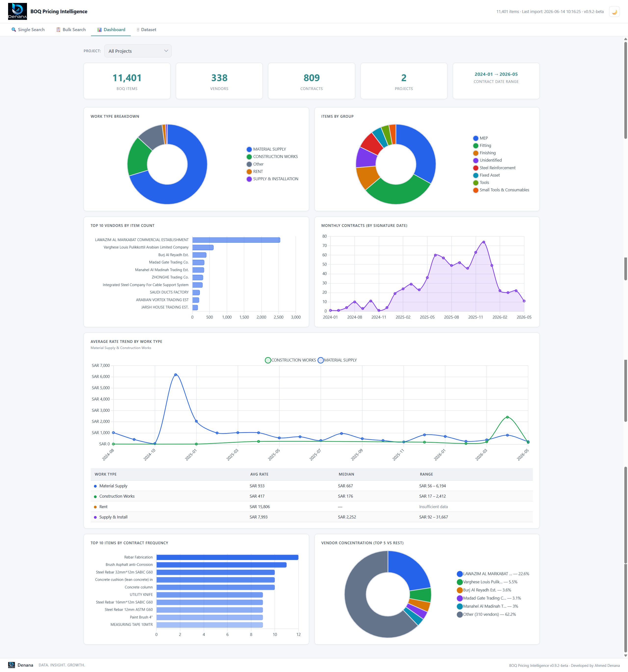The height and width of the screenshot is (672, 628).
Task: Toggle CONSTRUCTION WORKS legend in Work Type Breakdown
Action: (x=272, y=156)
